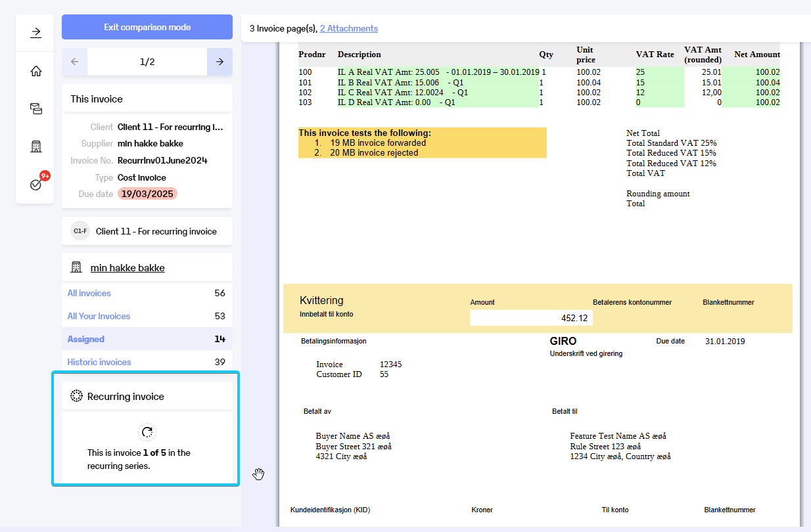Click the Recurring invoice panel header
The width and height of the screenshot is (811, 532).
point(147,396)
